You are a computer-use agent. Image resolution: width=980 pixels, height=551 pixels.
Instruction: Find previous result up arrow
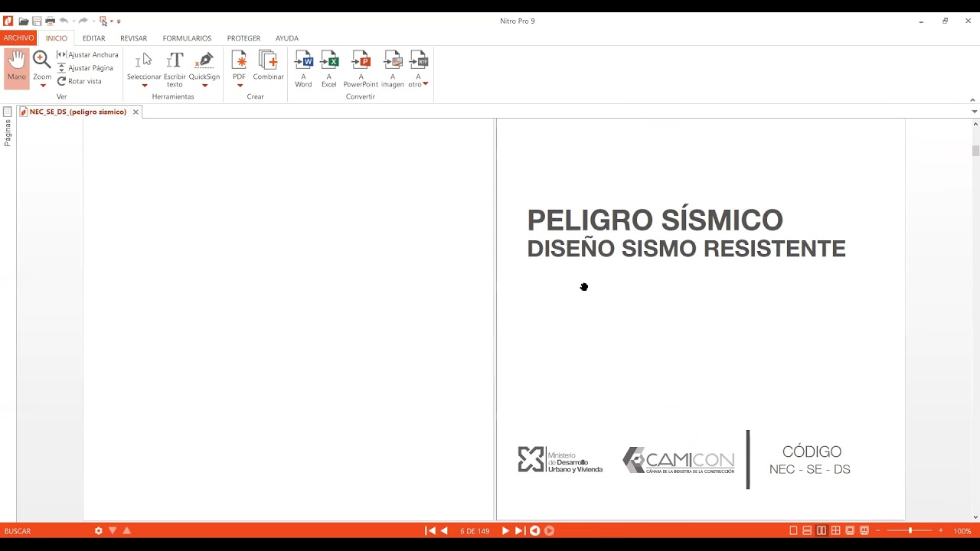(127, 530)
